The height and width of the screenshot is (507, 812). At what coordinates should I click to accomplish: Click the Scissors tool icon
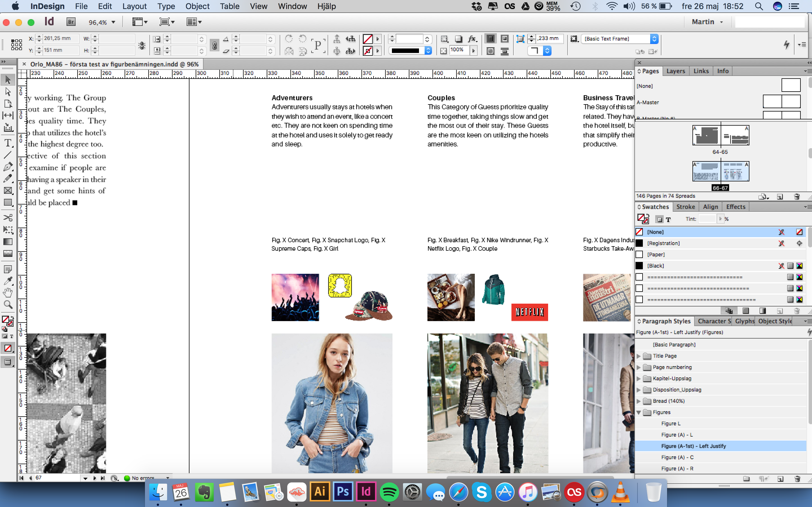pyautogui.click(x=8, y=217)
